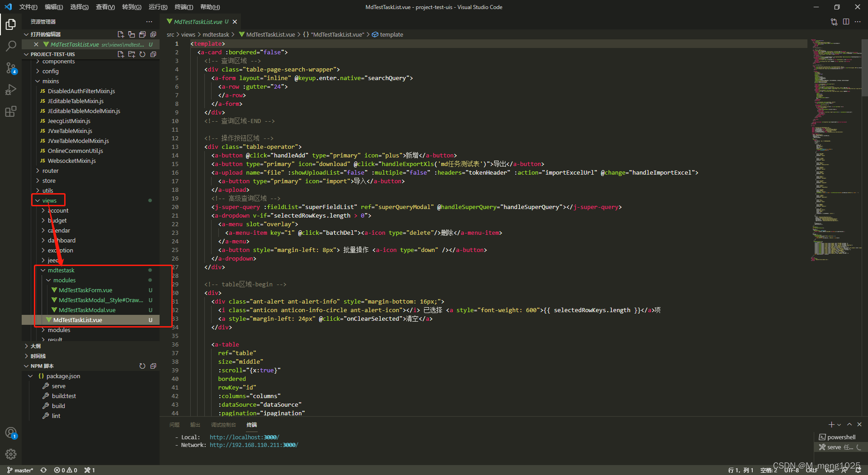The image size is (868, 475).
Task: Open the Extensions view
Action: click(x=11, y=111)
